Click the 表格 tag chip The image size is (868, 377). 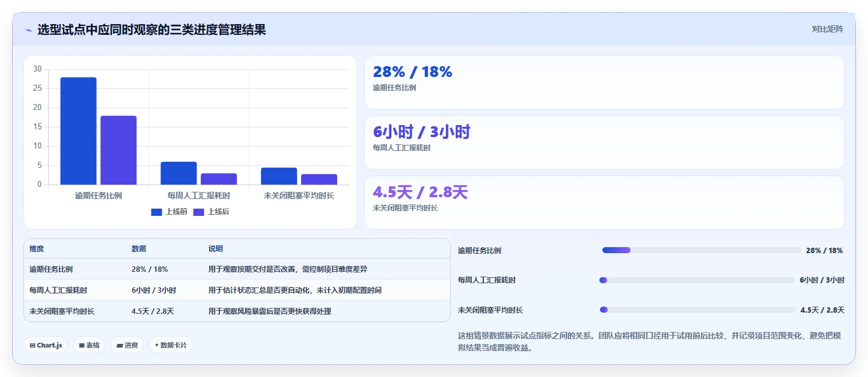pos(89,345)
